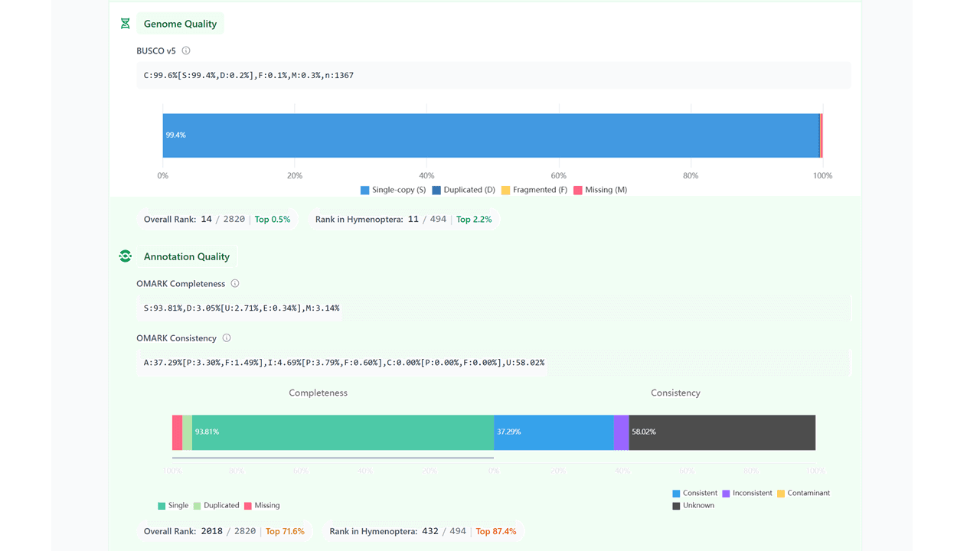The width and height of the screenshot is (980, 551).
Task: Toggle the Inconsistent legend entry
Action: coord(746,494)
